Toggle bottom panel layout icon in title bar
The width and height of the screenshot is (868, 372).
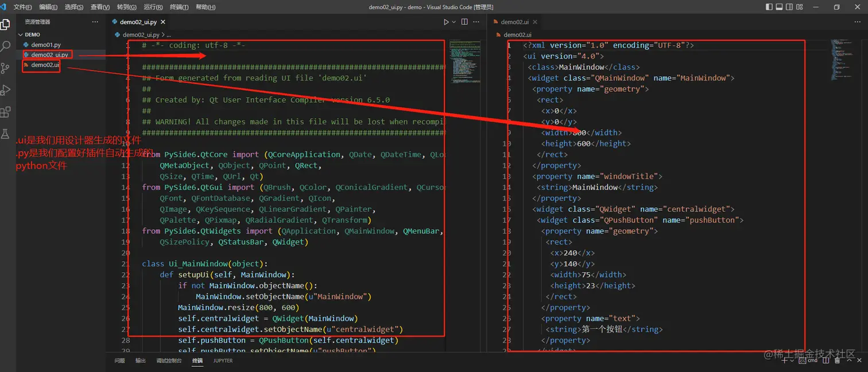(x=780, y=7)
